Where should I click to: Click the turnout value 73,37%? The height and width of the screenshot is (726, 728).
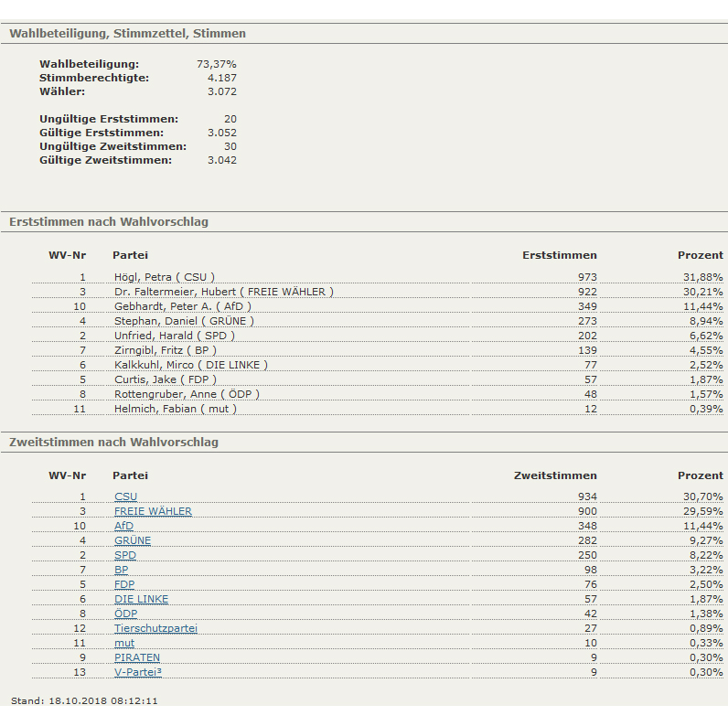click(217, 64)
